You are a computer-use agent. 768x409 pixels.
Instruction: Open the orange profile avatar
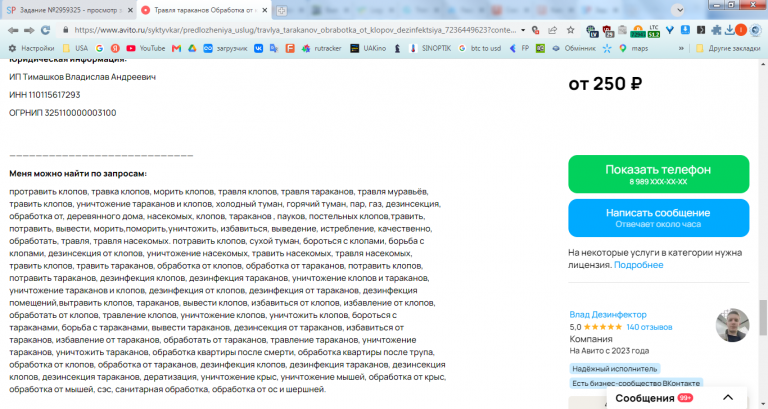(741, 30)
